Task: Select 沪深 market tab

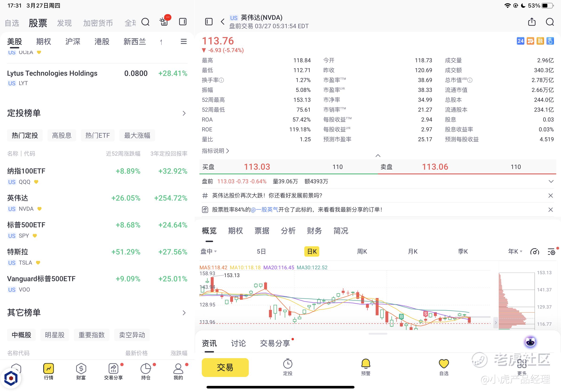Action: tap(73, 42)
